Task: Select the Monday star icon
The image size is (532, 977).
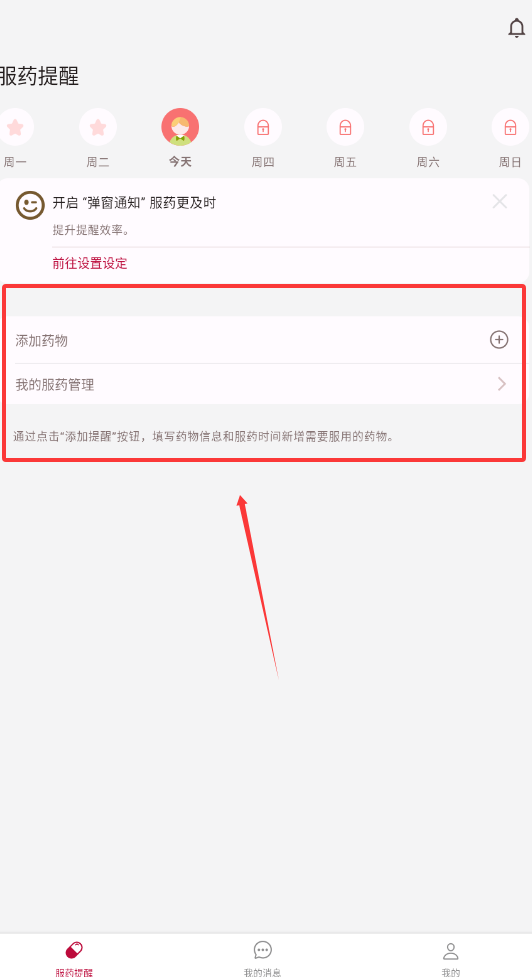Action: click(x=15, y=127)
